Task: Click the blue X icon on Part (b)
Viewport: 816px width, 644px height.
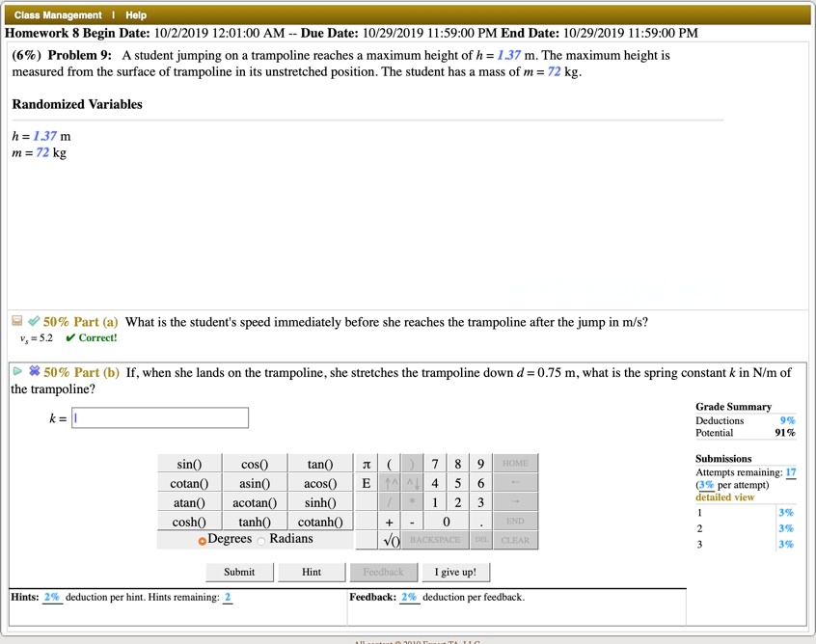Action: click(35, 371)
